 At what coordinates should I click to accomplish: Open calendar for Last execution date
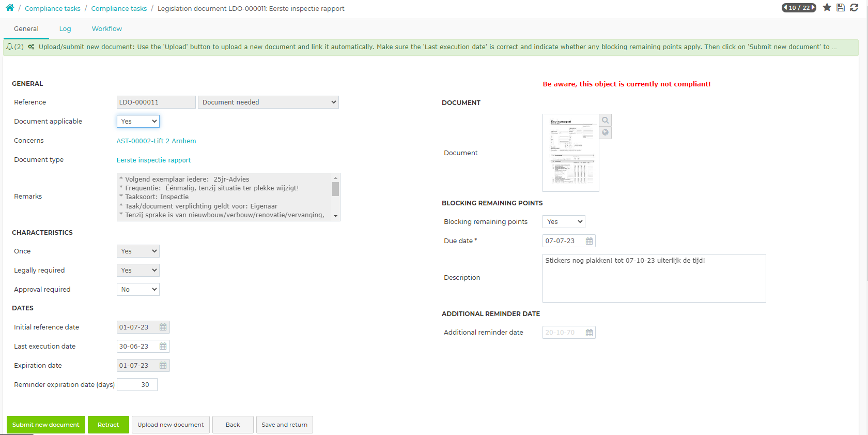(x=163, y=347)
